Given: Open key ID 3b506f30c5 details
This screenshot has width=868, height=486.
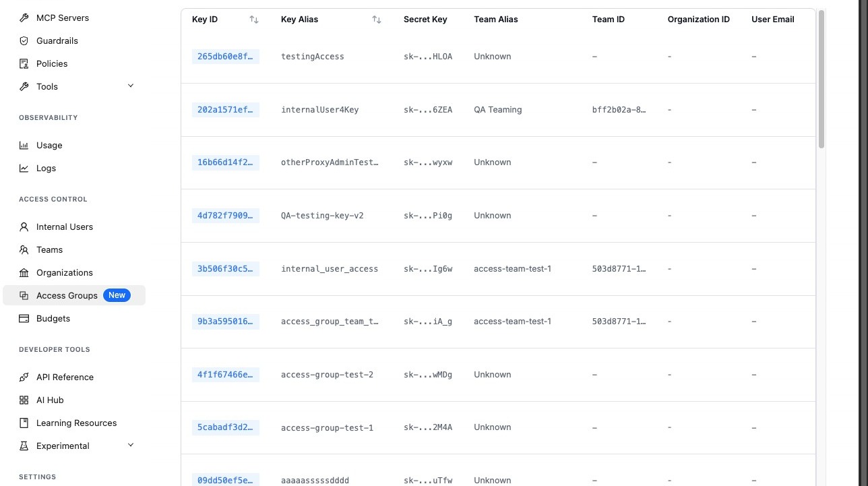Looking at the screenshot, I should (226, 269).
